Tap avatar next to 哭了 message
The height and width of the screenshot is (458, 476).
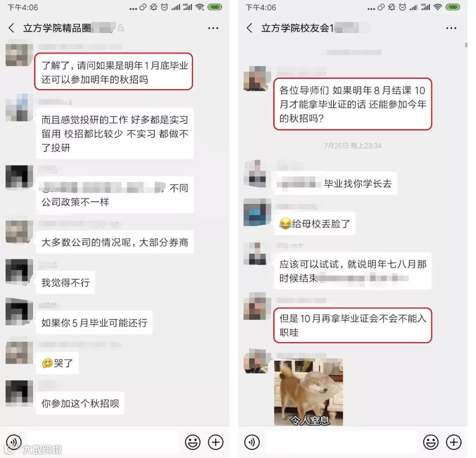coord(19,352)
